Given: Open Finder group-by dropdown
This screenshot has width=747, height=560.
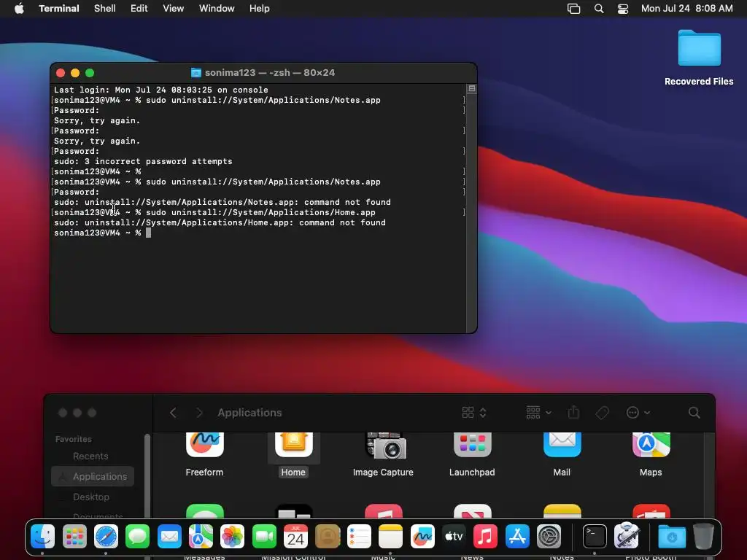Looking at the screenshot, I should [538, 413].
